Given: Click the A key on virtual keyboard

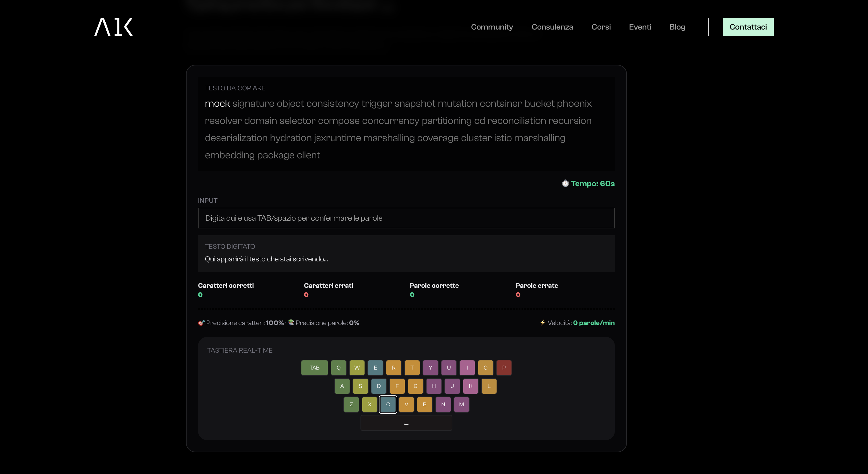Looking at the screenshot, I should pos(342,386).
